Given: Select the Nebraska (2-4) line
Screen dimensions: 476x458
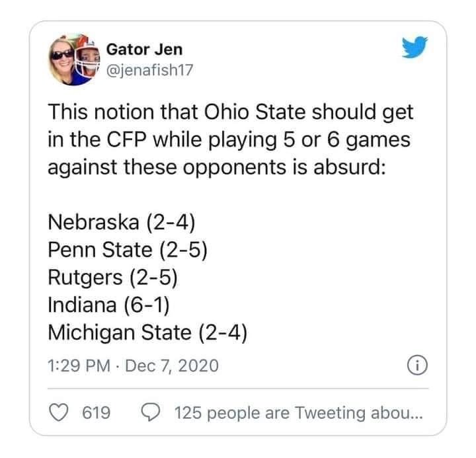Looking at the screenshot, I should pos(122,223).
